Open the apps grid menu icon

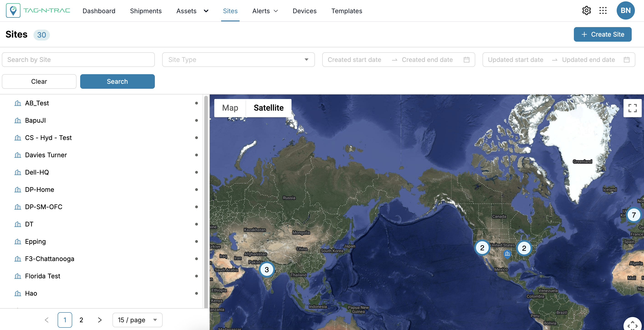click(603, 10)
